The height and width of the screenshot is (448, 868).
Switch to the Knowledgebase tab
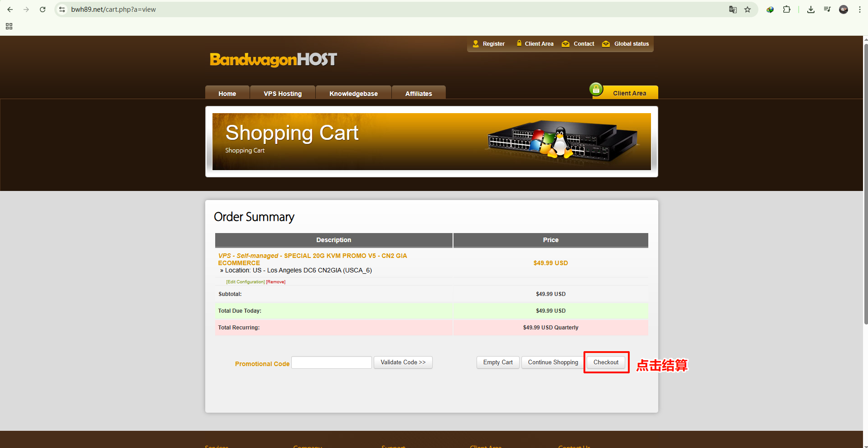pyautogui.click(x=353, y=93)
